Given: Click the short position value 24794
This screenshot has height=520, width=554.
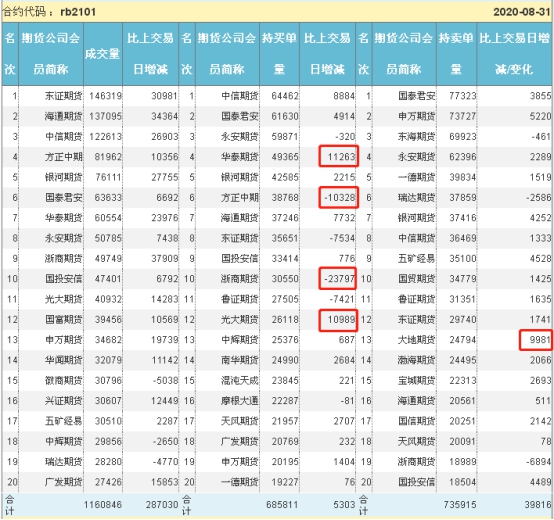Looking at the screenshot, I should point(462,340).
